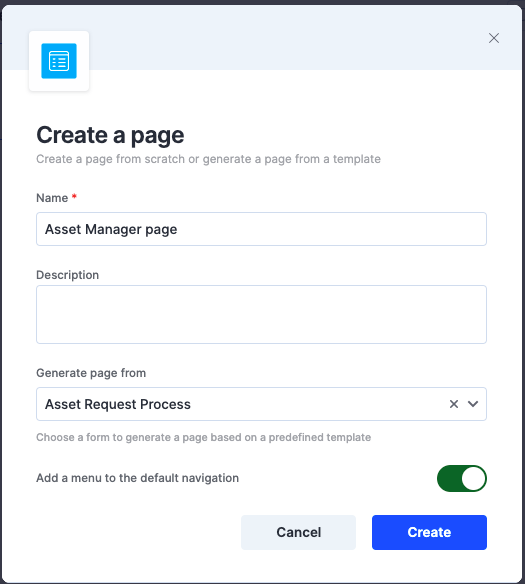The width and height of the screenshot is (525, 584).
Task: Click the Add a menu to the default navigation label
Action: pyautogui.click(x=137, y=478)
